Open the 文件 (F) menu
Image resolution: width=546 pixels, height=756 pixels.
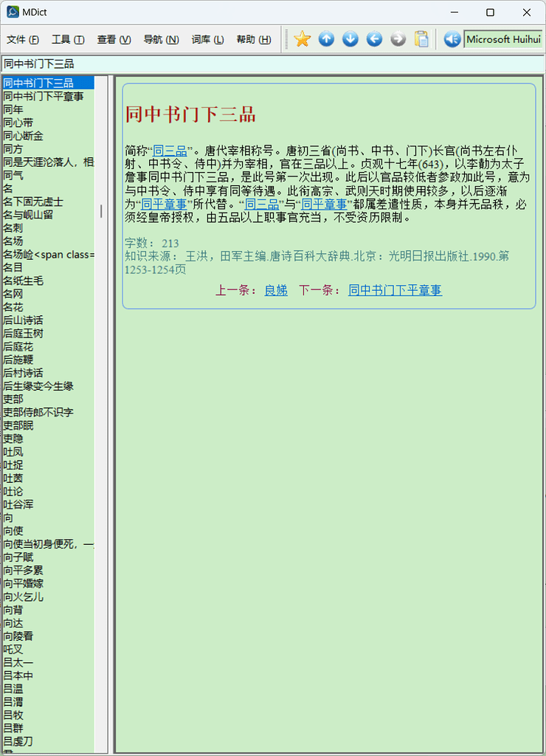coord(23,40)
